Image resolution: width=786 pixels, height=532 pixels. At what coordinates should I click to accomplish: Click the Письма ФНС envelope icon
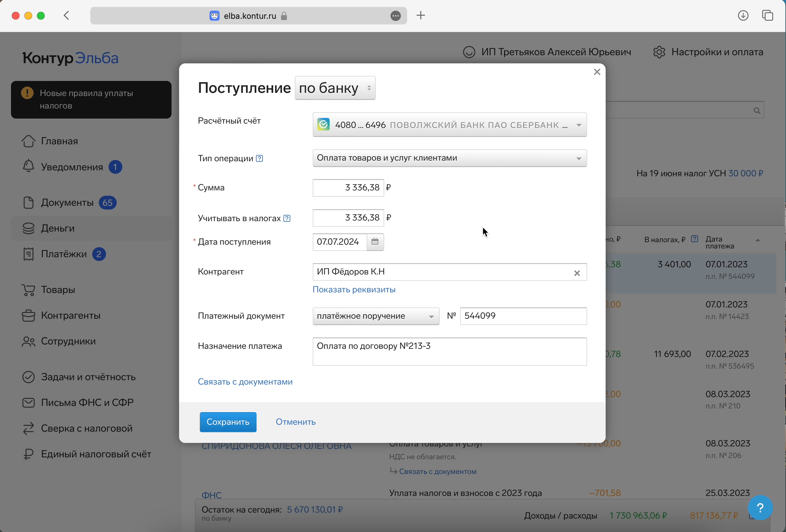point(29,403)
